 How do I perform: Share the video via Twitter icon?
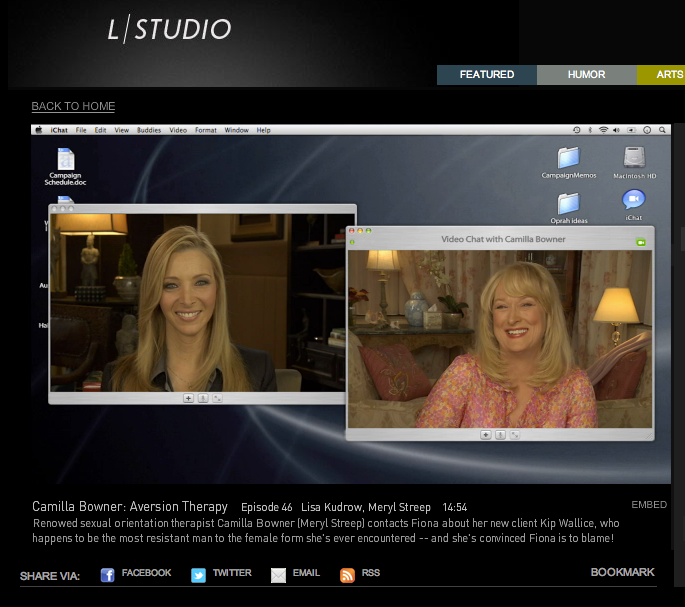(198, 575)
